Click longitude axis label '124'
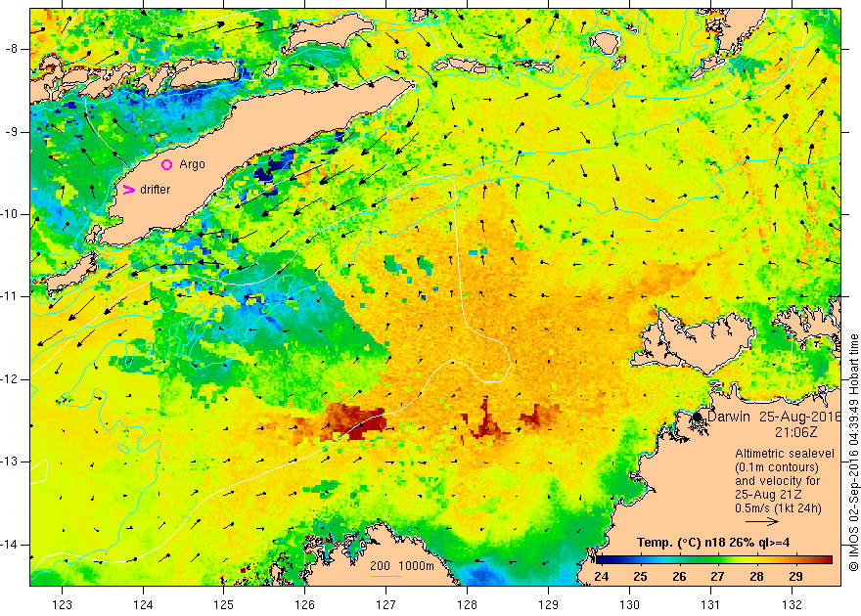 [143, 604]
